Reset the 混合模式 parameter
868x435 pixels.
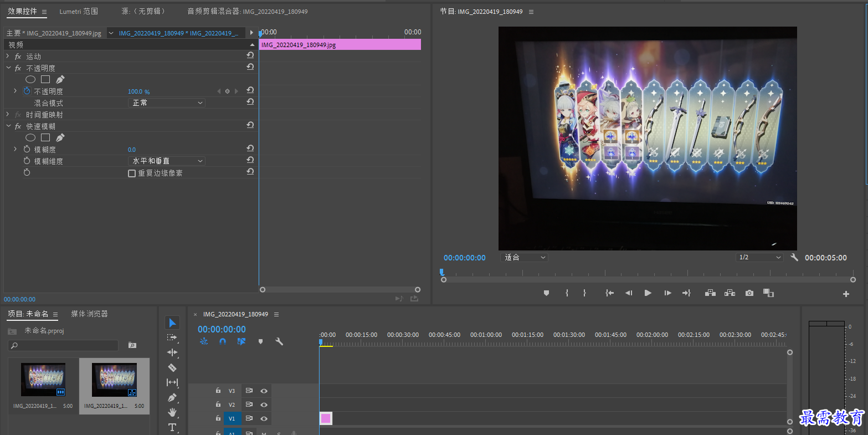(x=250, y=102)
